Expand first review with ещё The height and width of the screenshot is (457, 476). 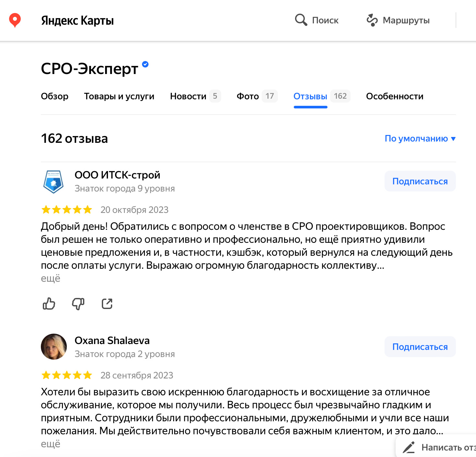pos(51,278)
